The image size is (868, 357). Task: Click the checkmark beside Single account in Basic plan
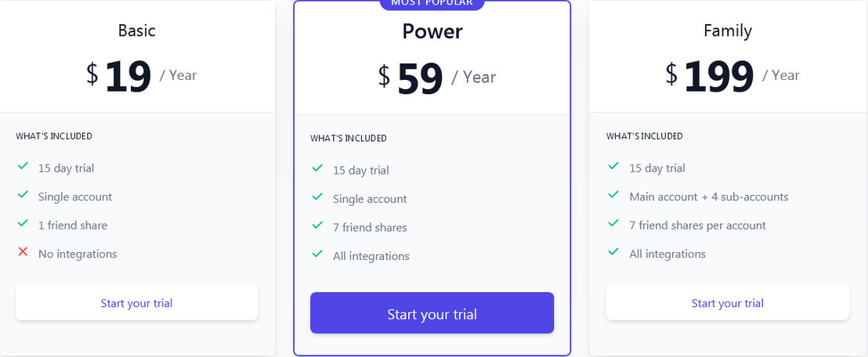(x=23, y=195)
